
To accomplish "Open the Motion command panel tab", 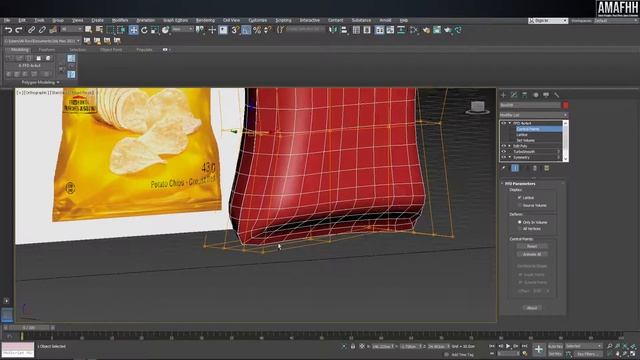I will click(535, 95).
